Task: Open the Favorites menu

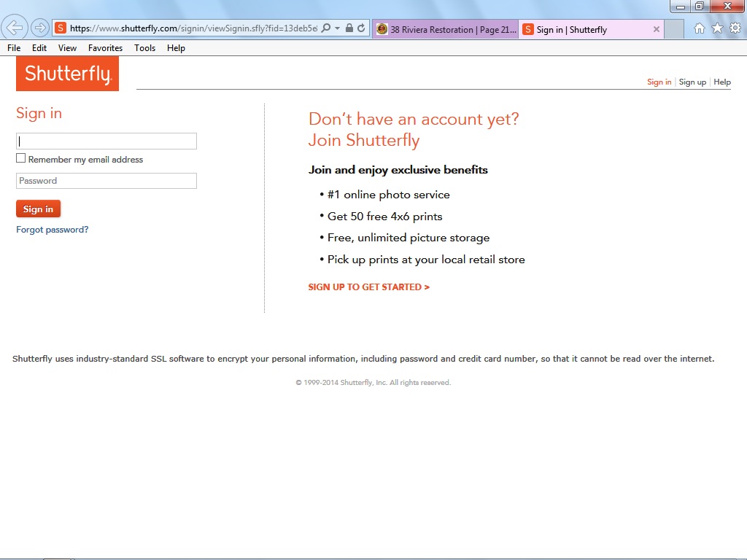Action: click(x=105, y=48)
